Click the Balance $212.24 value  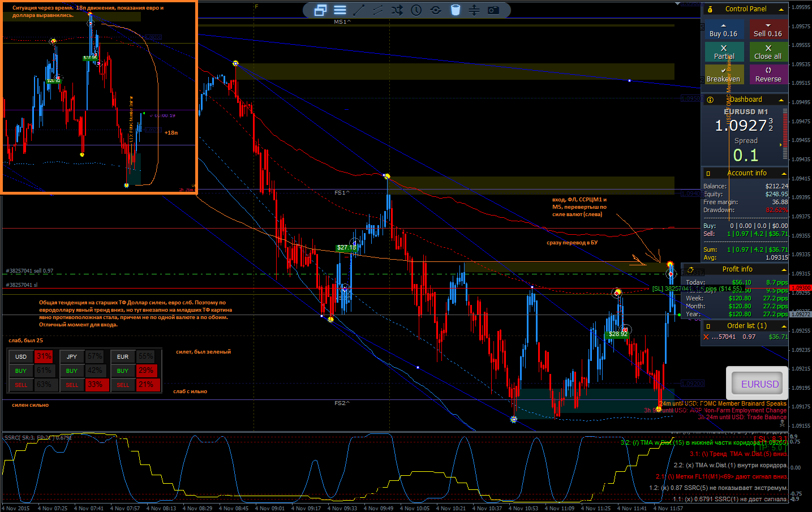pos(776,186)
